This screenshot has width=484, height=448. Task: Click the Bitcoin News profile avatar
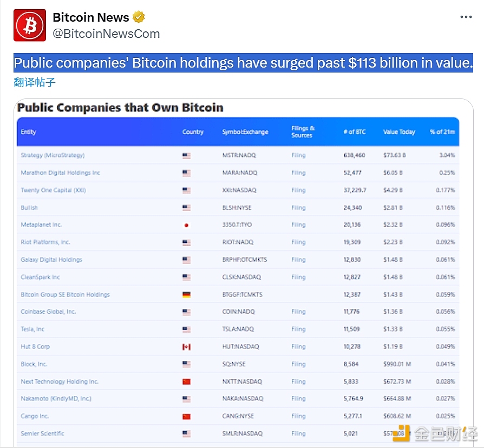pos(30,25)
